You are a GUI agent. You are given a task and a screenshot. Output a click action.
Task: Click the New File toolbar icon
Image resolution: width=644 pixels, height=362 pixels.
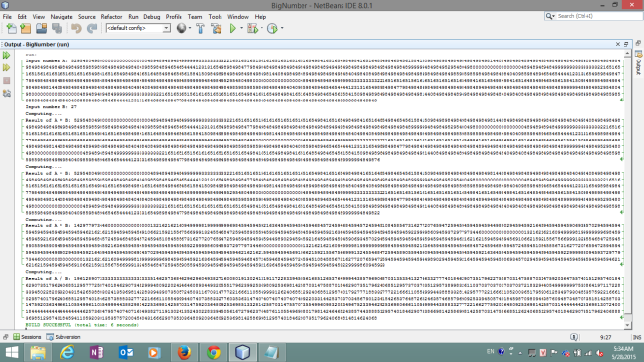(x=11, y=28)
